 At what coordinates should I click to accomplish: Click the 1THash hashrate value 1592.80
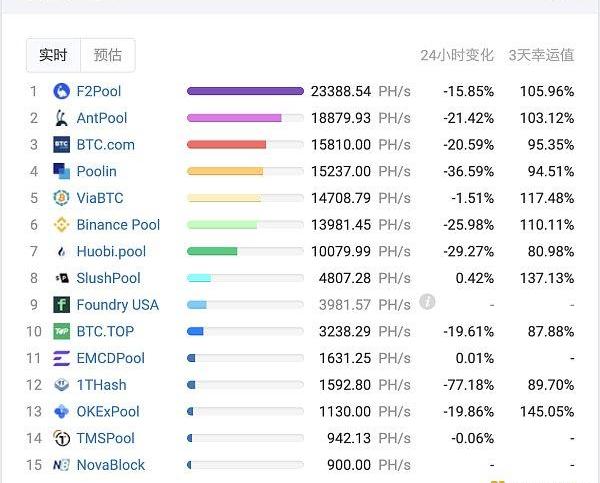[x=343, y=385]
